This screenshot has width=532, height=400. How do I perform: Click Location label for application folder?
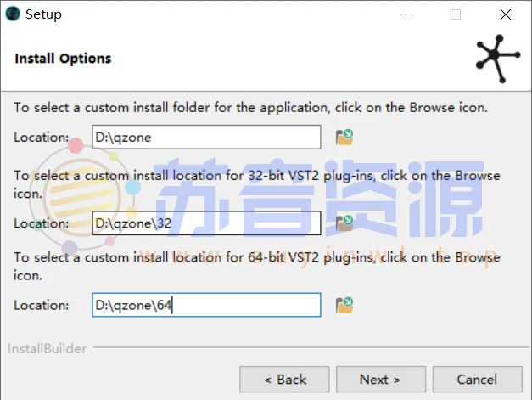tap(41, 137)
